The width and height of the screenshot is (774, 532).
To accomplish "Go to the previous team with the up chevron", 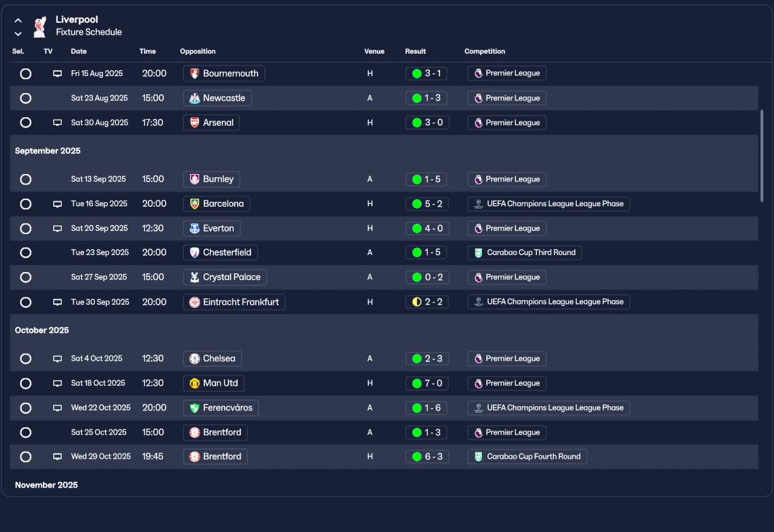I will (18, 20).
